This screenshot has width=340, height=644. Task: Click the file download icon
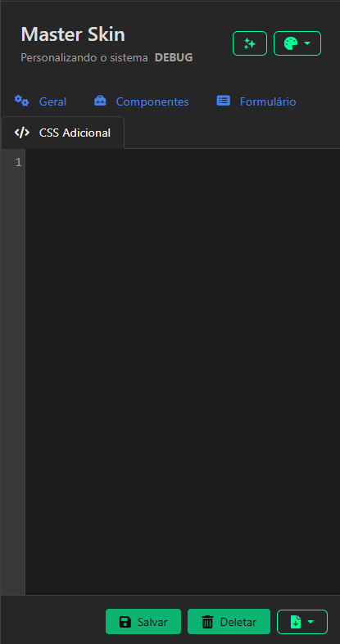296,622
